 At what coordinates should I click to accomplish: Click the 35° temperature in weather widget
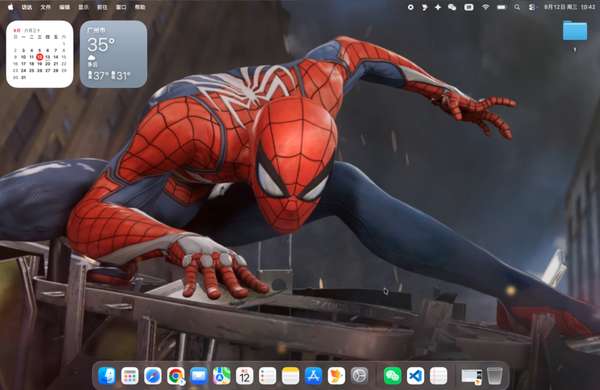(101, 45)
